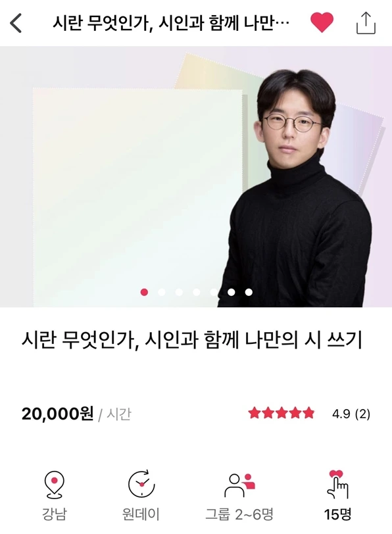Select the last carousel dot
The image size is (392, 534).
click(x=249, y=292)
